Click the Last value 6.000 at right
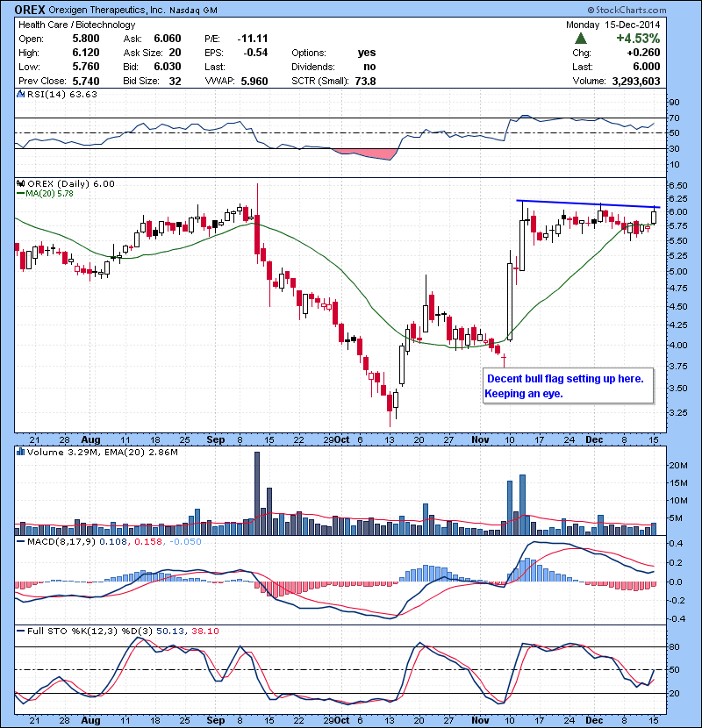 click(x=646, y=67)
